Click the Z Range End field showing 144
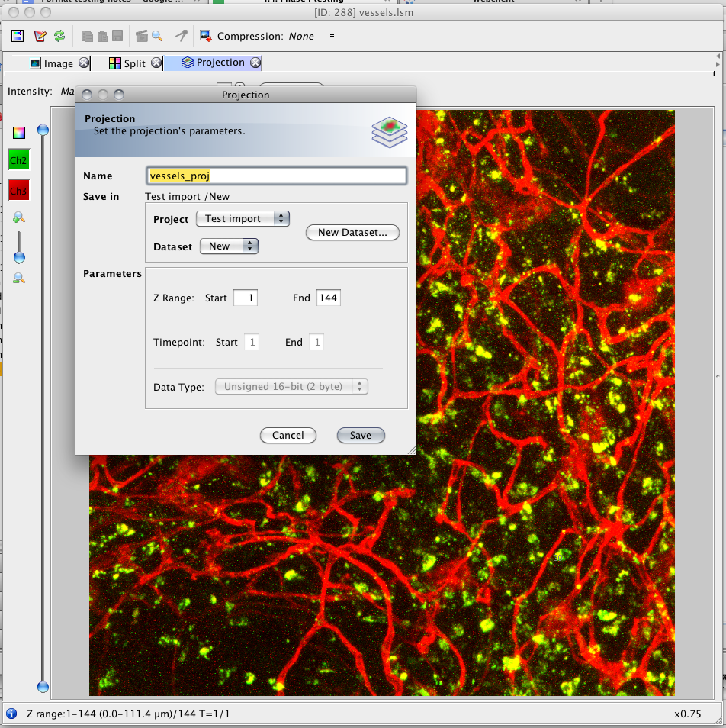The width and height of the screenshot is (726, 728). (329, 298)
